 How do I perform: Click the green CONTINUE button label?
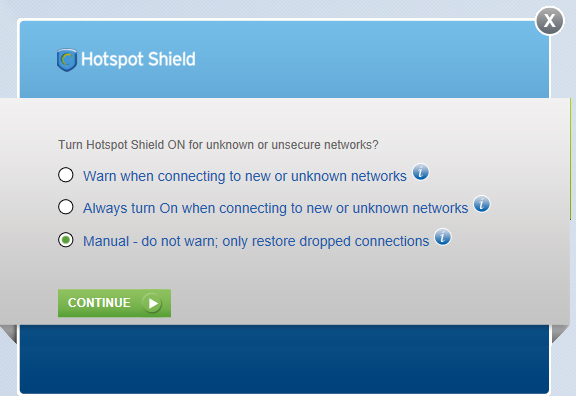pos(99,303)
